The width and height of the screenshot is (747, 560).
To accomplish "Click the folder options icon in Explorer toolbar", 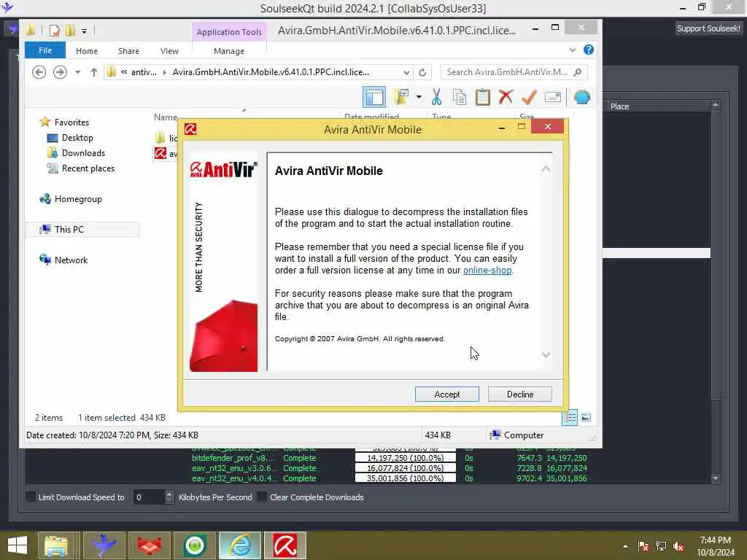I will [x=401, y=97].
